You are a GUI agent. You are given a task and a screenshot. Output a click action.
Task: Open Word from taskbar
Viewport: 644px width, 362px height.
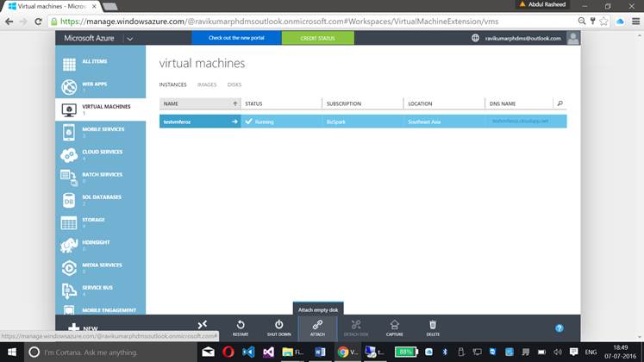320,353
